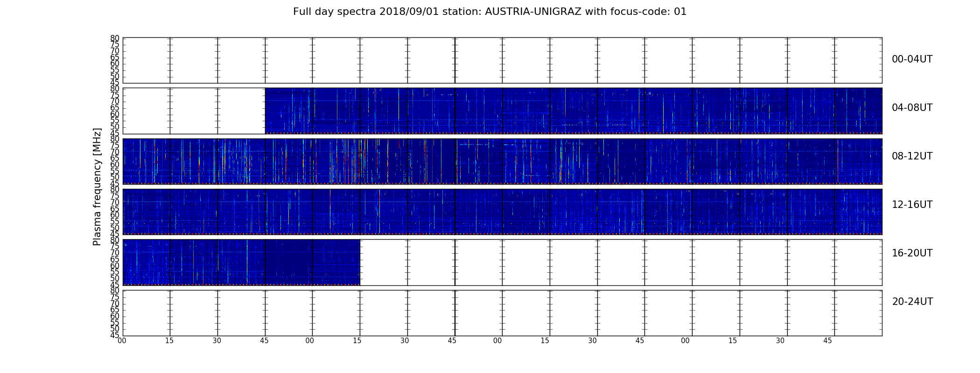Click the plot title mentioning AUSTRIA-UNIGRAZ
980x373 pixels.
tap(490, 12)
